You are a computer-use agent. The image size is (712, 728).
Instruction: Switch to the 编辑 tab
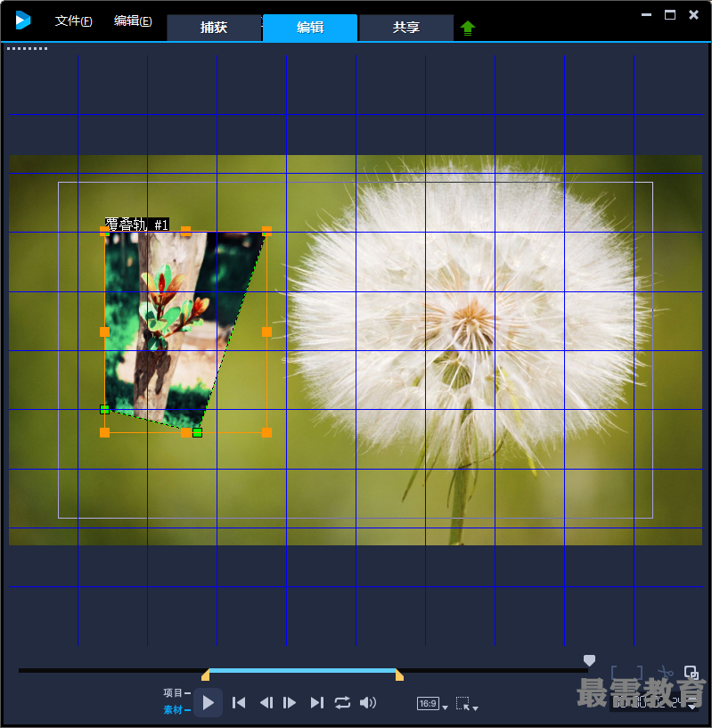(x=310, y=28)
